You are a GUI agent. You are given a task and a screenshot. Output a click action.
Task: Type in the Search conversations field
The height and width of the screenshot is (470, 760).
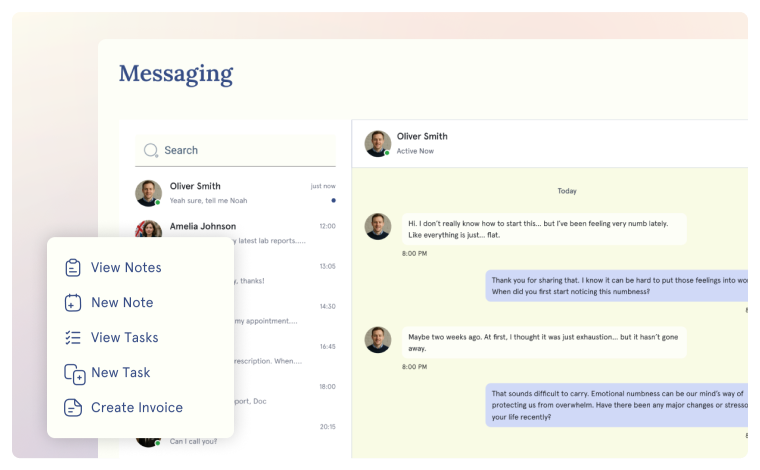coord(245,150)
